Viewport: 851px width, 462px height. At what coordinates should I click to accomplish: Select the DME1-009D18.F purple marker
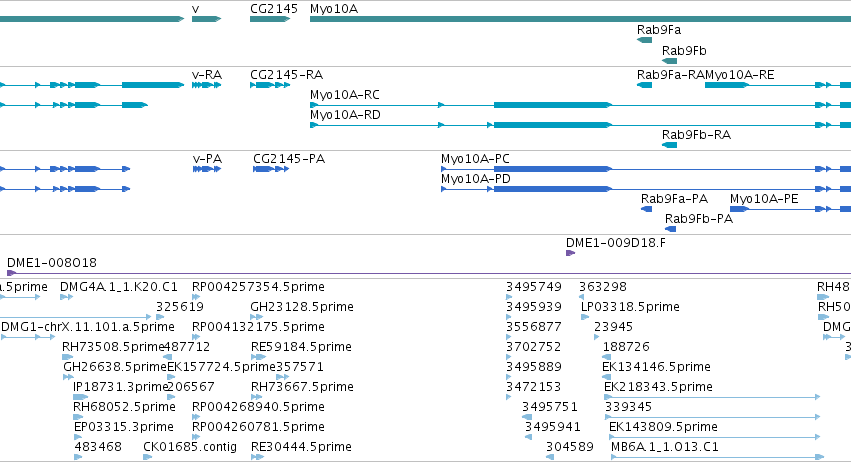click(x=570, y=253)
